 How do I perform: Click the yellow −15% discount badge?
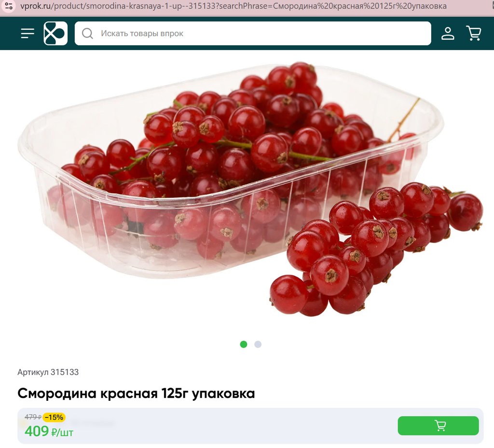(54, 417)
